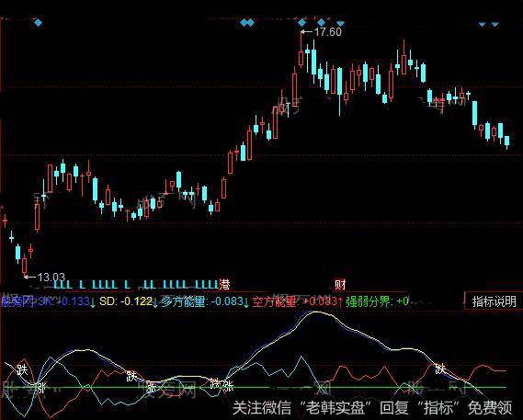Click the SK -0.133 indicator value

63,301
